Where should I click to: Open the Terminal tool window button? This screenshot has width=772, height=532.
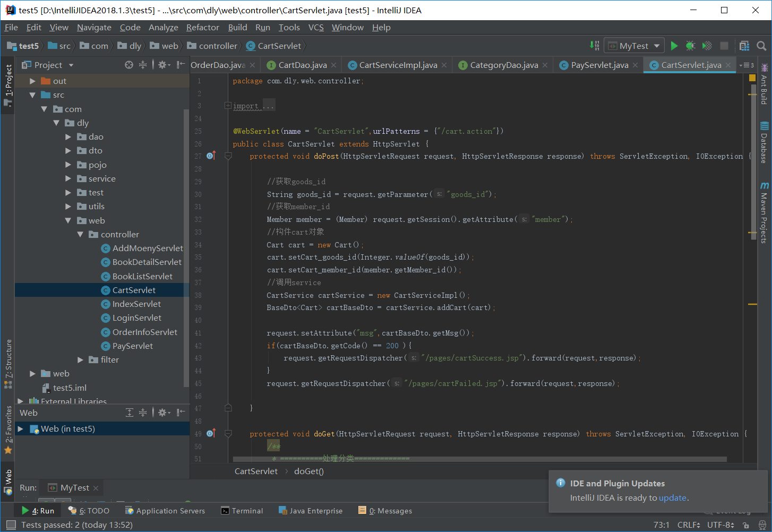tap(242, 510)
